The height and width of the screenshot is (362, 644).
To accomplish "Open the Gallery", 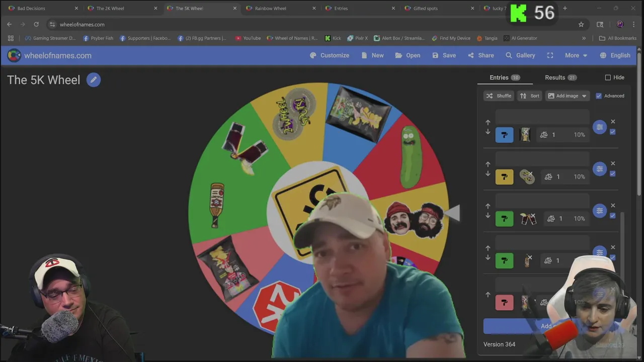I will point(520,55).
